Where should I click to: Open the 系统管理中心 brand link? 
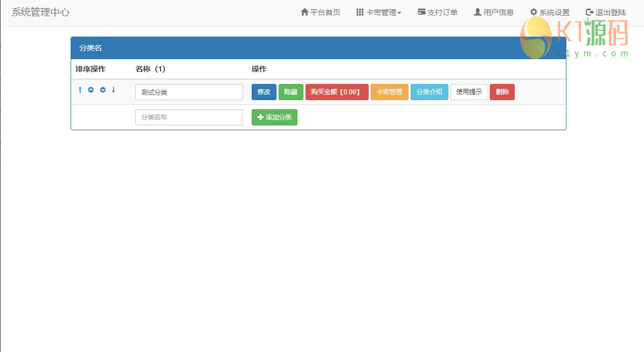40,12
